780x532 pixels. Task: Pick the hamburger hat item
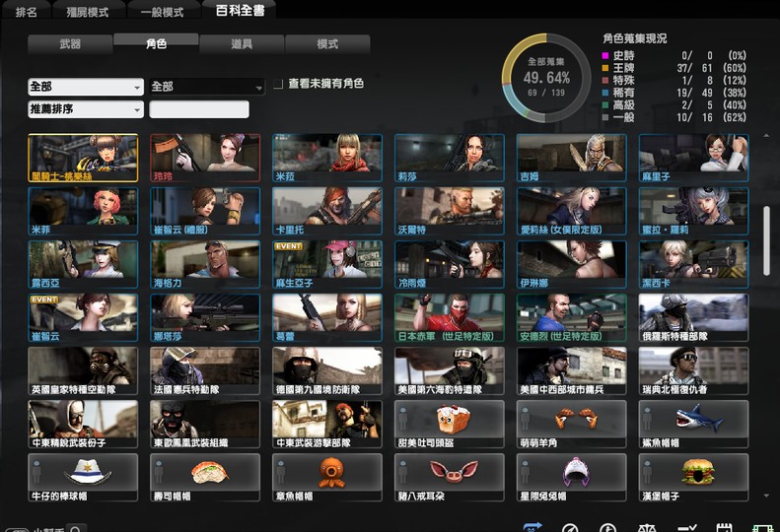[693, 477]
